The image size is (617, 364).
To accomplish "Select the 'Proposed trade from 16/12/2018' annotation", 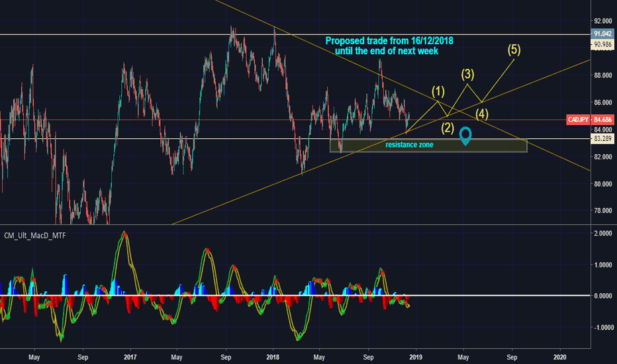I will click(x=389, y=40).
